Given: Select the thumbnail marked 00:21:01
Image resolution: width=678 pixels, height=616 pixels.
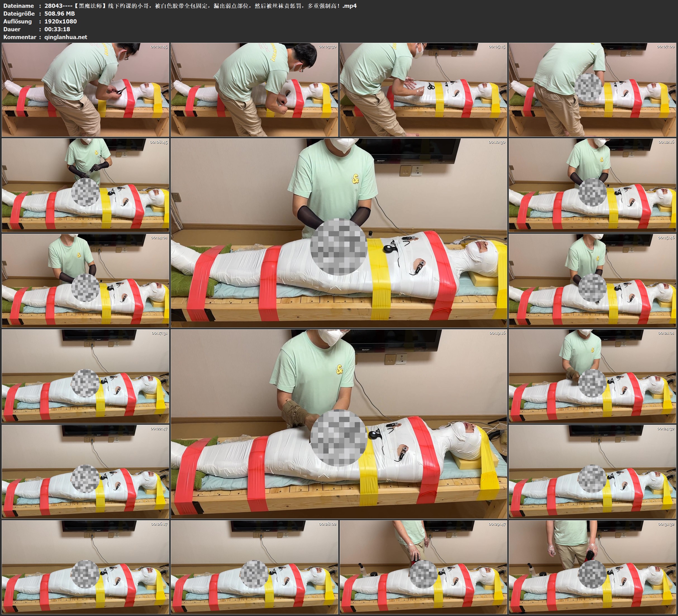Looking at the screenshot, I should [x=592, y=376].
